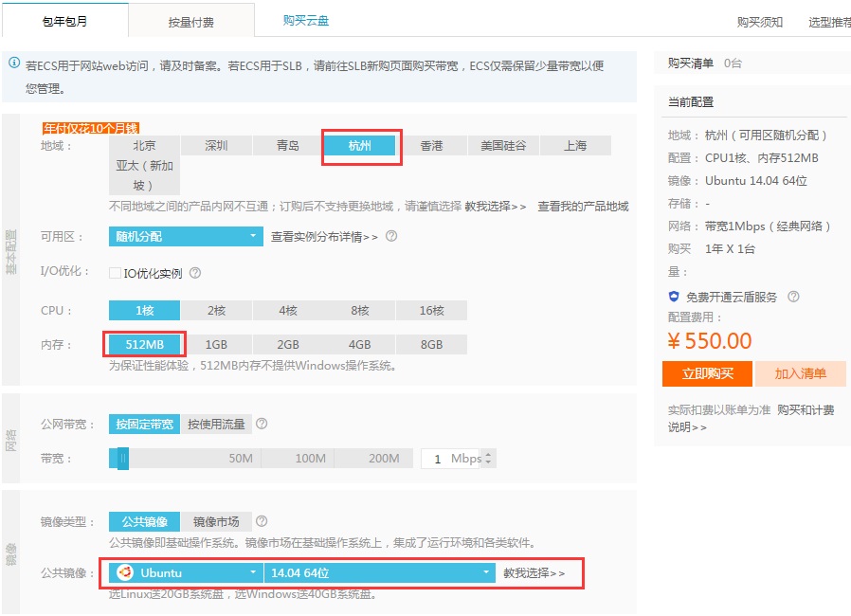Click help icon beside 查看实例分布详情

391,237
